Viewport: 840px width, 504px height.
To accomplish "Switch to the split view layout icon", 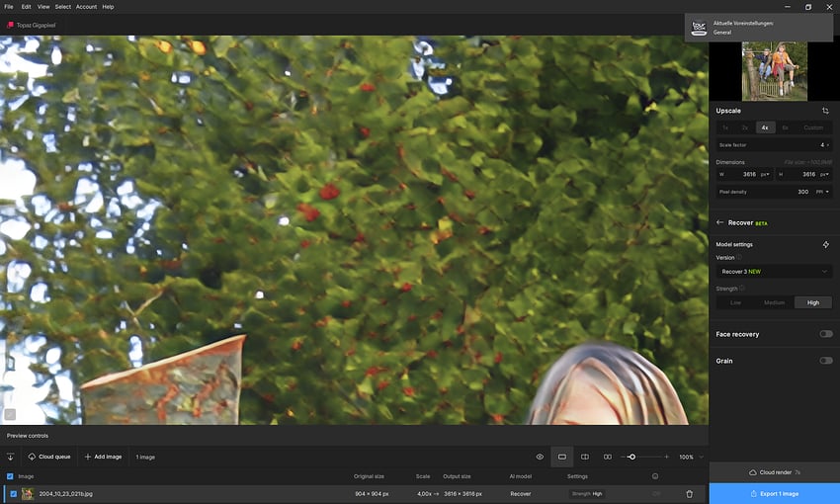I will (x=585, y=457).
